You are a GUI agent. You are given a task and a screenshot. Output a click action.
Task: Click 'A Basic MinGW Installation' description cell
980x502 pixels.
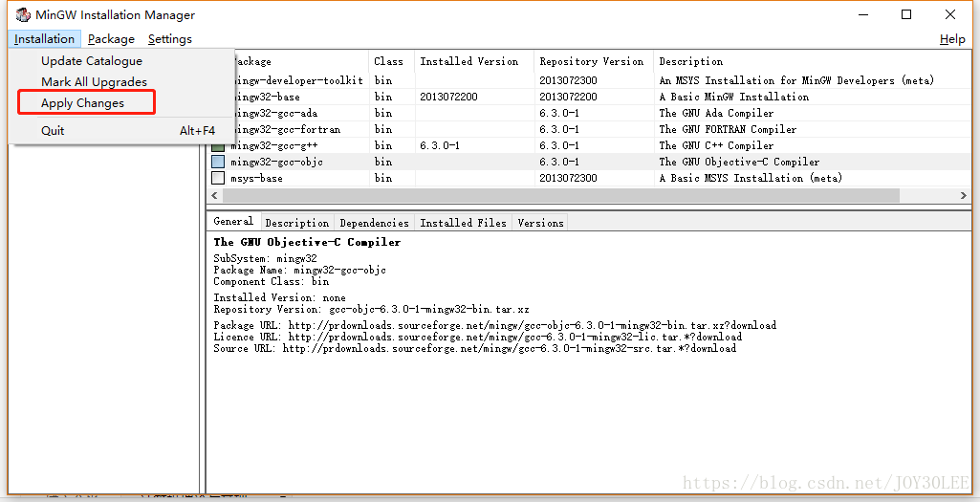pos(733,97)
